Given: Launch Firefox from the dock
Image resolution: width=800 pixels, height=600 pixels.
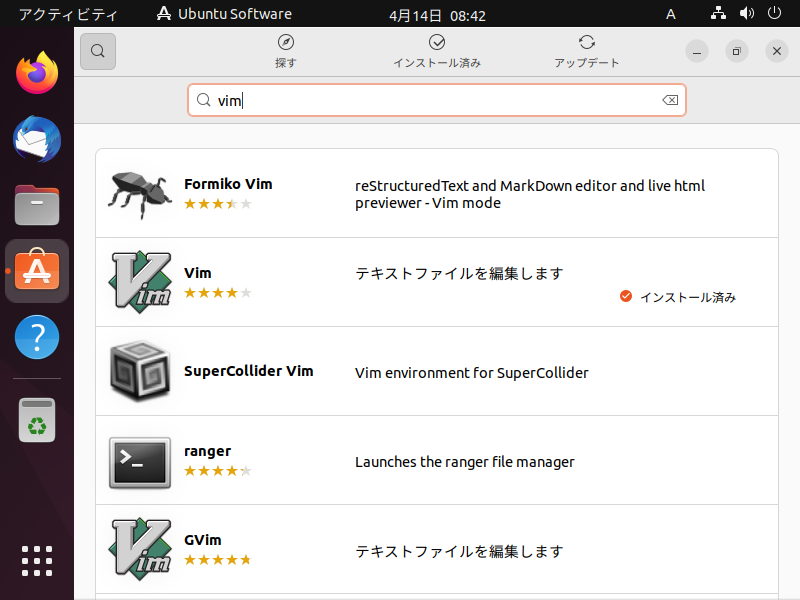Looking at the screenshot, I should pos(37,72).
